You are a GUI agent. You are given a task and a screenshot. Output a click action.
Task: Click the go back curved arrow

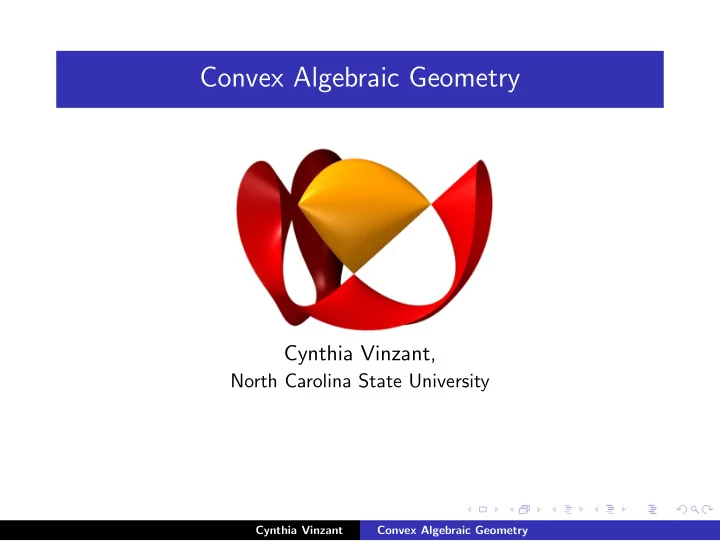coord(682,509)
